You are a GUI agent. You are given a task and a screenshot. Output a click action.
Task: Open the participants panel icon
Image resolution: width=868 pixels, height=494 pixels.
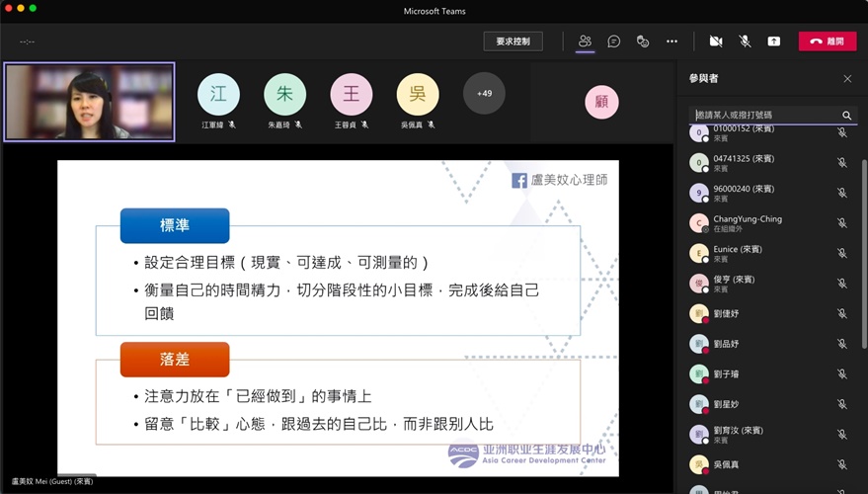tap(585, 41)
